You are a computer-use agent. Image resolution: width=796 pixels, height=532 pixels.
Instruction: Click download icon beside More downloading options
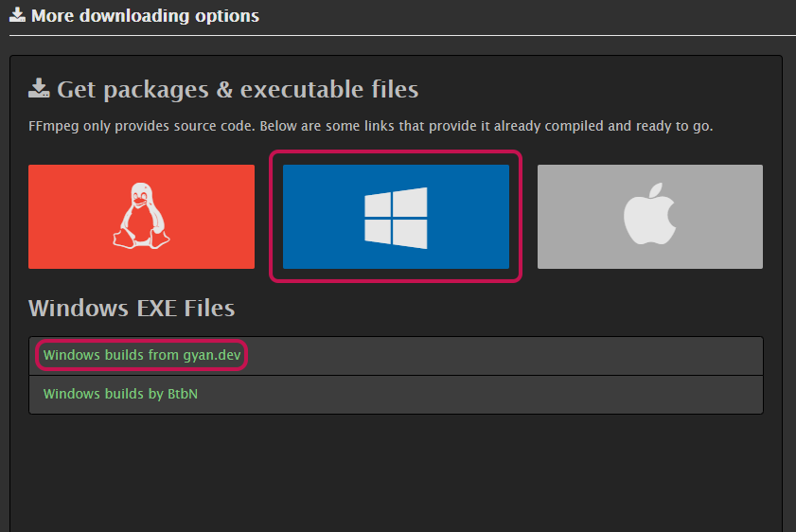[x=17, y=16]
